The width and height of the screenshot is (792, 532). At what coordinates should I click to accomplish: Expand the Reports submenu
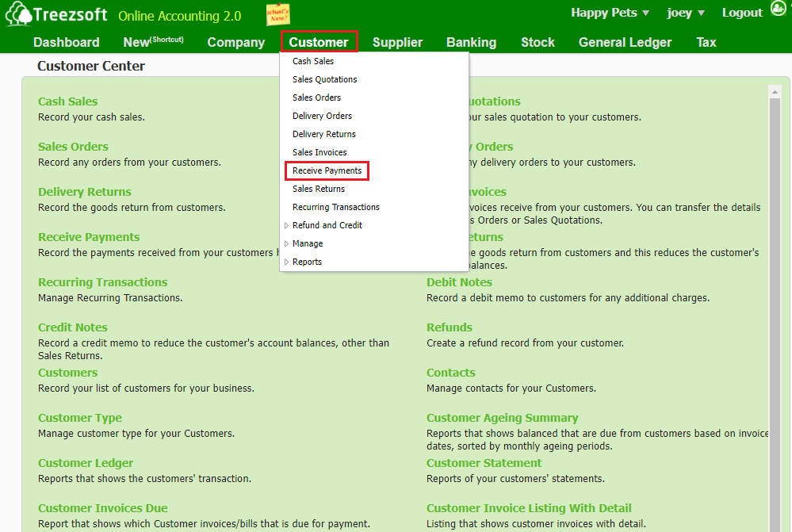[x=307, y=262]
